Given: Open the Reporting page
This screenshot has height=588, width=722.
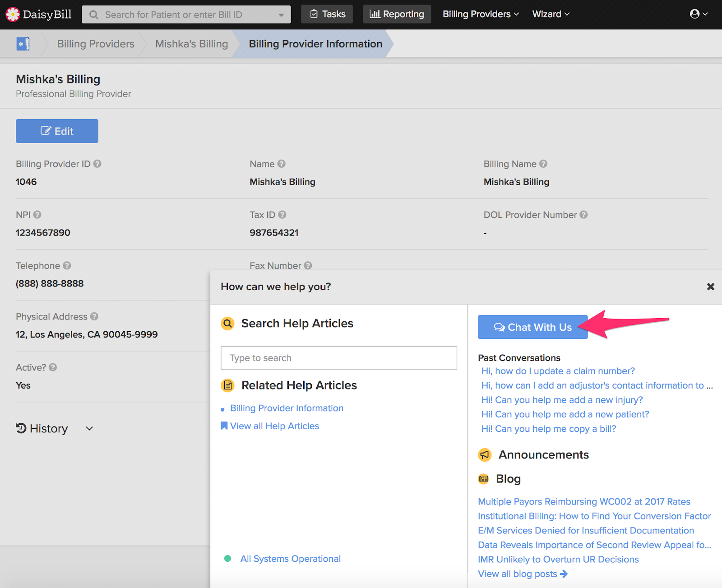Looking at the screenshot, I should (397, 14).
